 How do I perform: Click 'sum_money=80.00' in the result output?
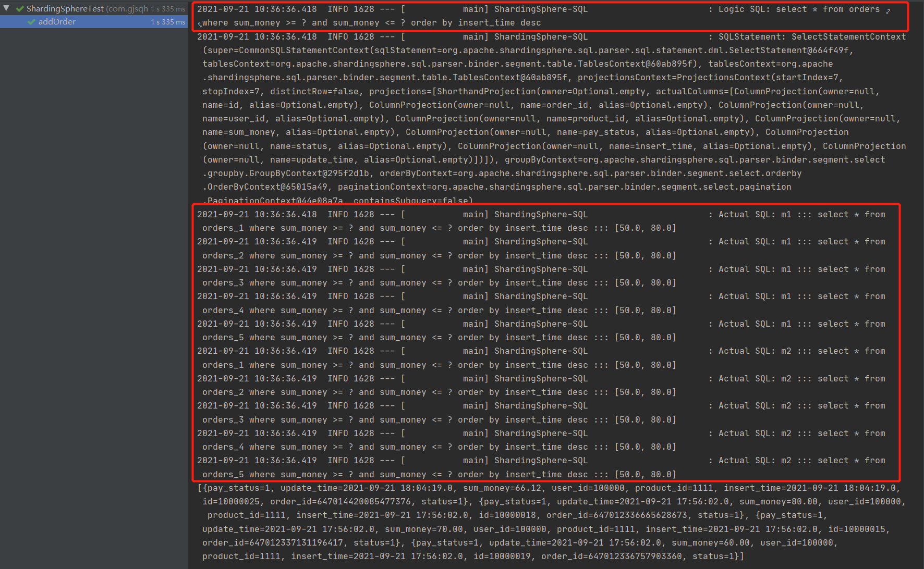[x=778, y=502]
